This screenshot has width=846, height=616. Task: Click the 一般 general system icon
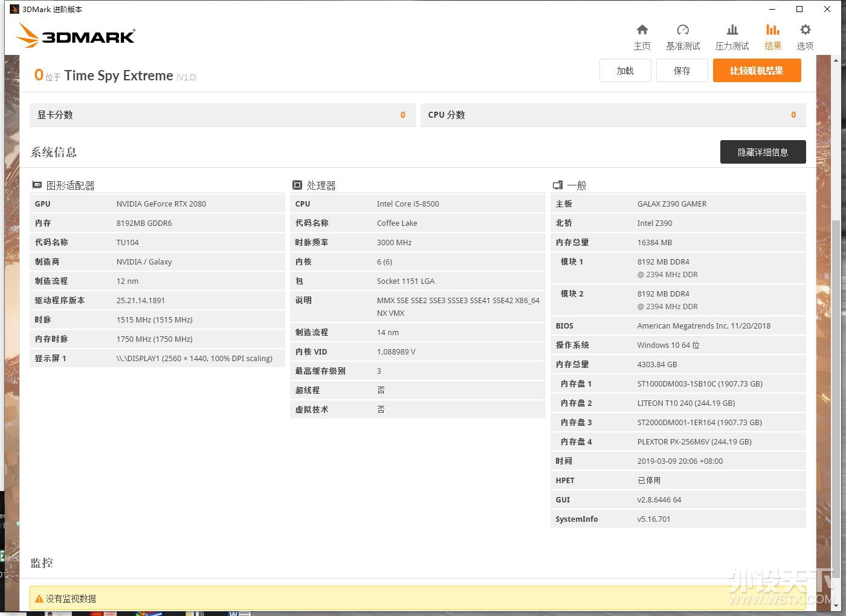pyautogui.click(x=558, y=185)
